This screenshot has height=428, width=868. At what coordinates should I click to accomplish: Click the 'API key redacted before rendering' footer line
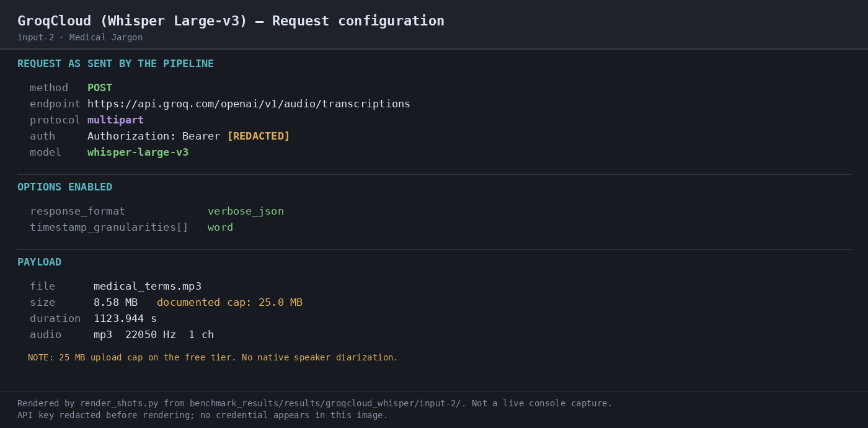click(203, 415)
